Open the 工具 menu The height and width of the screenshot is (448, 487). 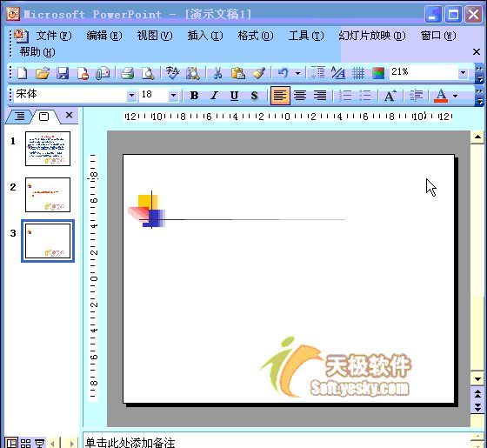[x=306, y=36]
